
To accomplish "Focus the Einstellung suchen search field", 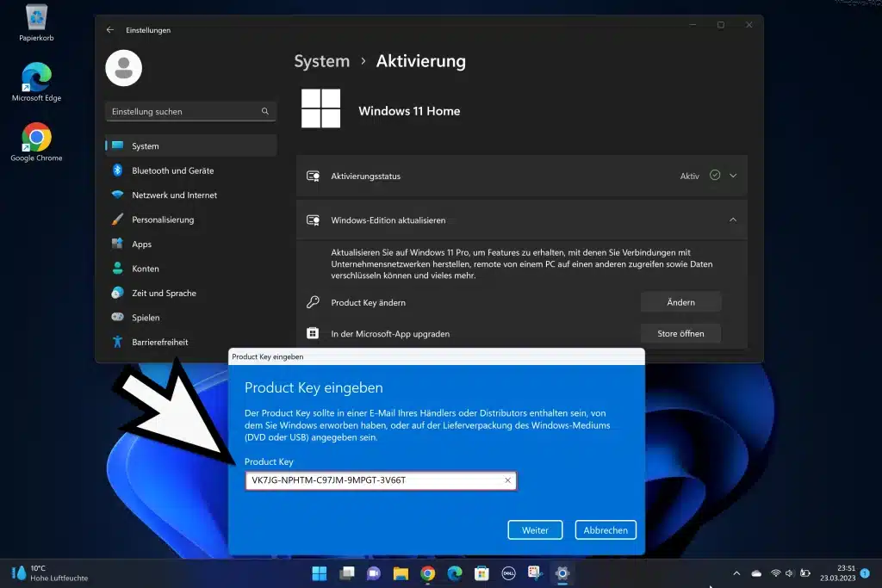I will (x=190, y=111).
